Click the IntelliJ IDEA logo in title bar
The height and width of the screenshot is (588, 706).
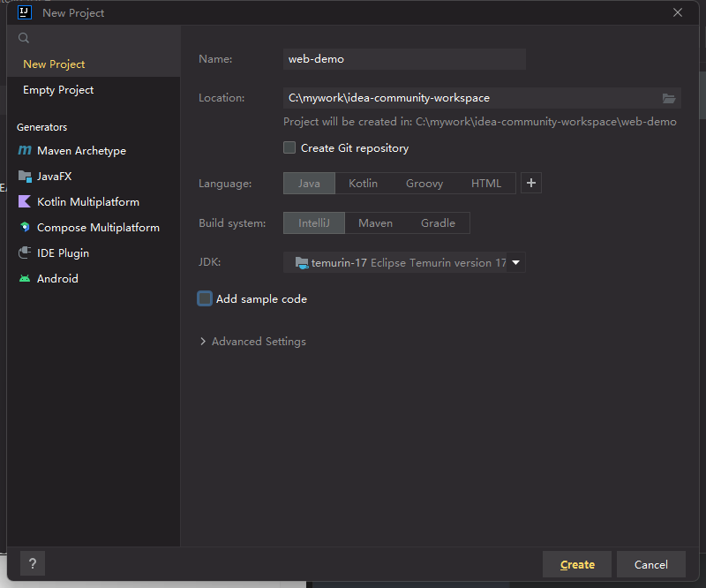pyautogui.click(x=25, y=12)
